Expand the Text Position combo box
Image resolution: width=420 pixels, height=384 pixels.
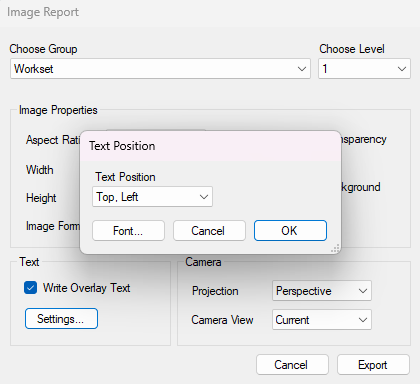(x=152, y=197)
